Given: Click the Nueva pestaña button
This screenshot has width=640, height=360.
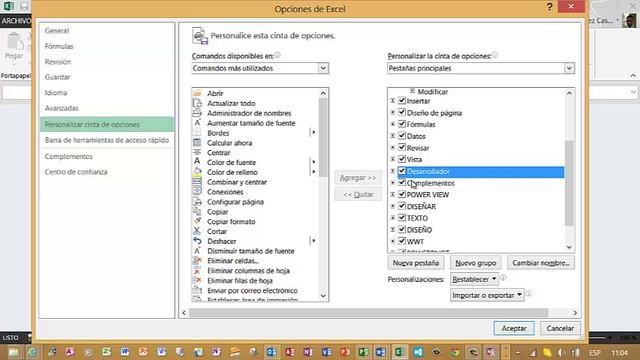Looking at the screenshot, I should (416, 263).
